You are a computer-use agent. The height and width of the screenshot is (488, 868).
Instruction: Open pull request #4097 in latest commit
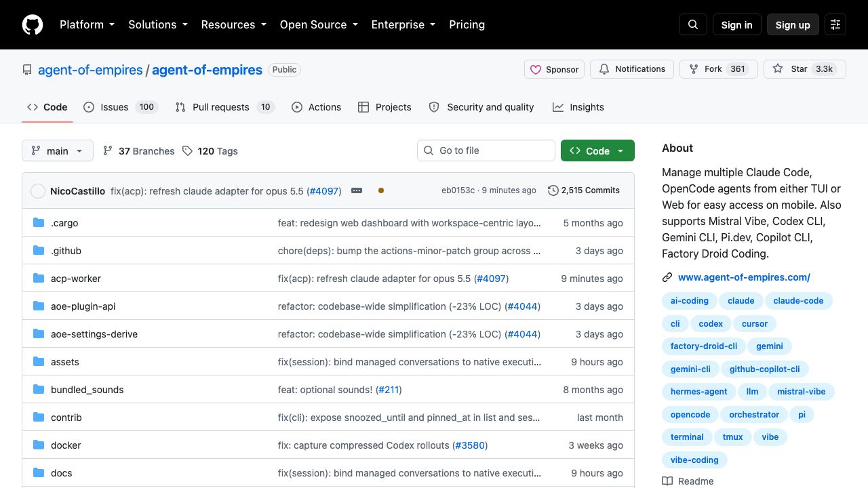(324, 191)
